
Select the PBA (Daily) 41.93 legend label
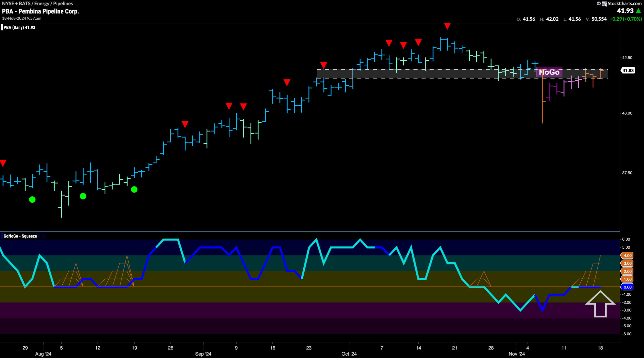(x=19, y=27)
